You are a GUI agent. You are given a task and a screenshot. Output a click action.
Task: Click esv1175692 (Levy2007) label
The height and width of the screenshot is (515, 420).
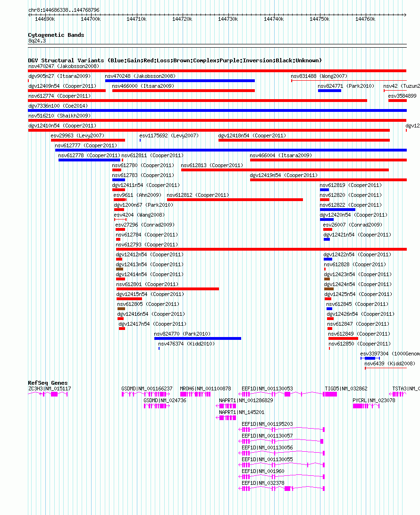pos(169,135)
